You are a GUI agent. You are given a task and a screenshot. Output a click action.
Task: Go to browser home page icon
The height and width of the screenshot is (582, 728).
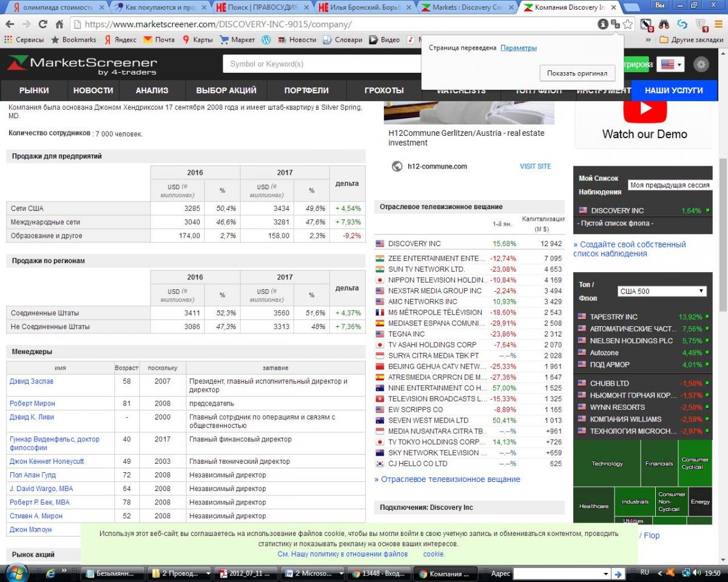(59, 24)
